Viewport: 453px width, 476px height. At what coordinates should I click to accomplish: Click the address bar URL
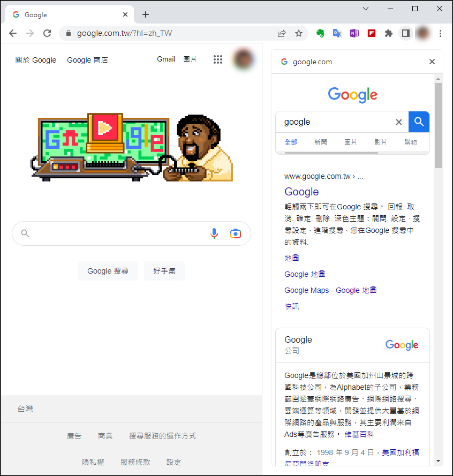click(124, 33)
